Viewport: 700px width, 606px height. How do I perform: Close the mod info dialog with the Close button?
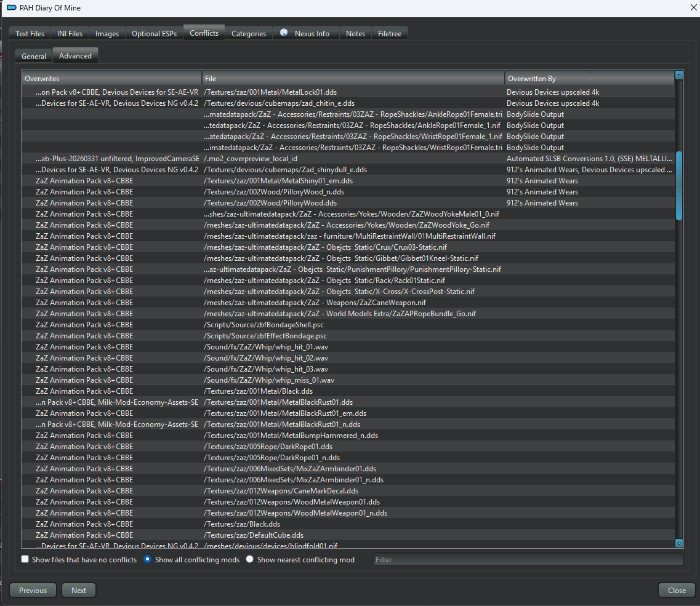pyautogui.click(x=677, y=590)
